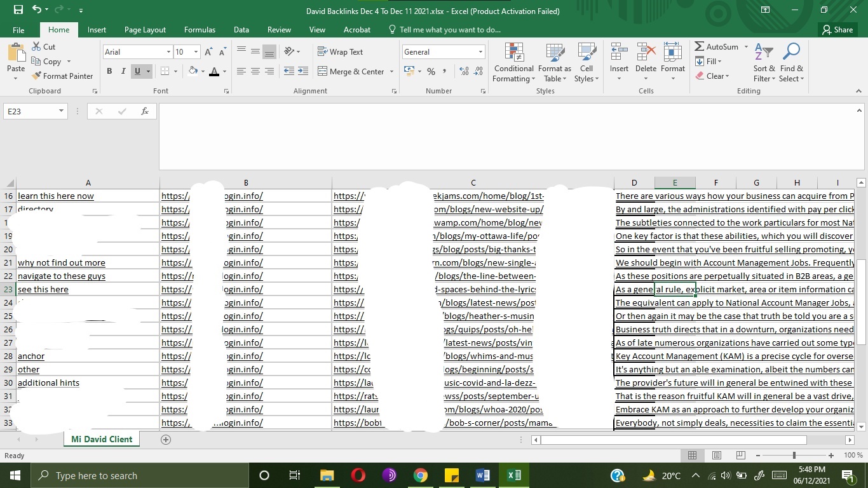Click the Percent Style icon
The height and width of the screenshot is (488, 868).
pos(431,72)
